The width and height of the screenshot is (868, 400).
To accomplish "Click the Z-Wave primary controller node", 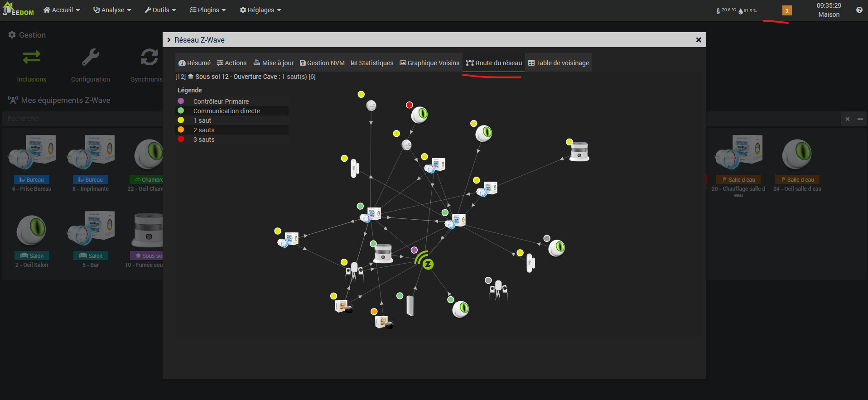I will coord(424,260).
